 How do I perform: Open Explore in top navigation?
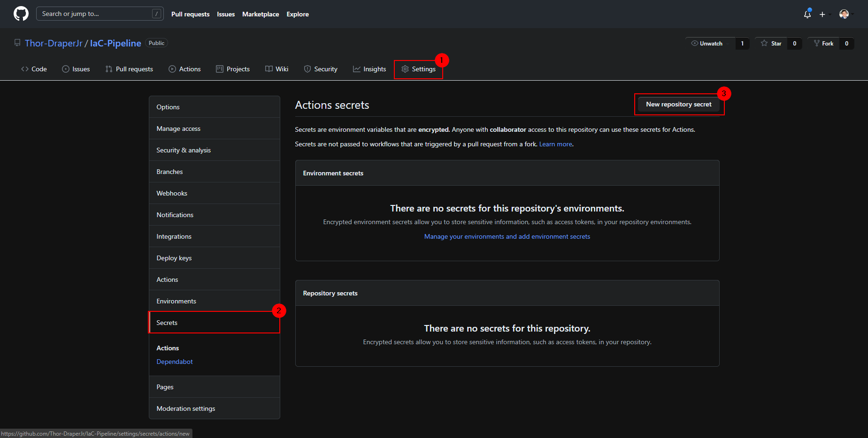298,14
